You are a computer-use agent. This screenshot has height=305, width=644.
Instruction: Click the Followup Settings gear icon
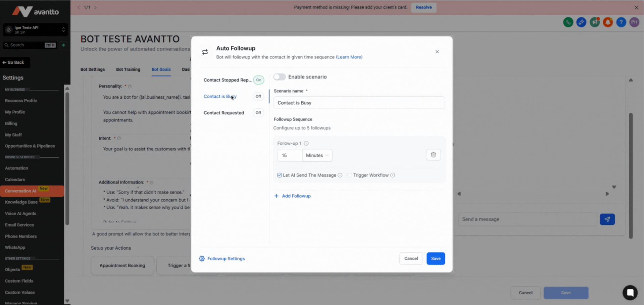pyautogui.click(x=202, y=258)
